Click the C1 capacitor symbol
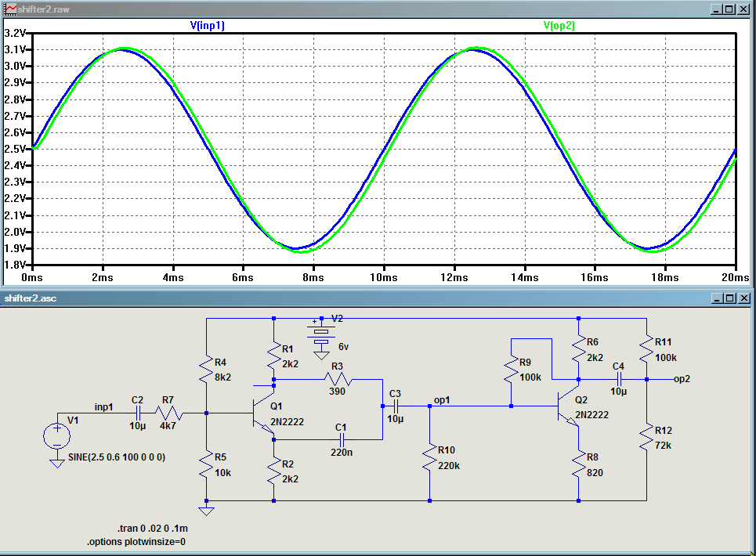Viewport: 756px width, 556px height. (342, 440)
